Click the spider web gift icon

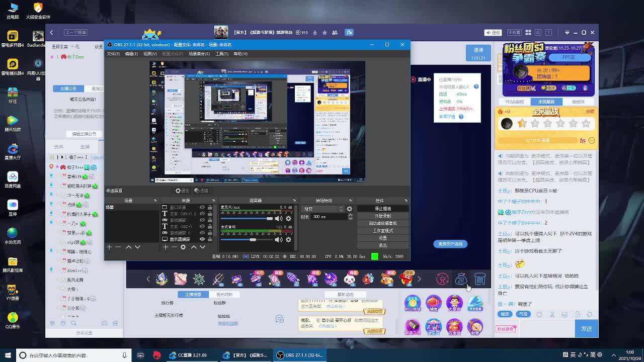[199, 279]
